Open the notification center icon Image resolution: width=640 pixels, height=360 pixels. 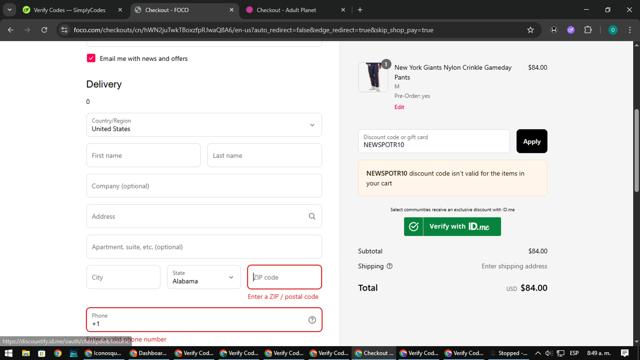click(624, 353)
